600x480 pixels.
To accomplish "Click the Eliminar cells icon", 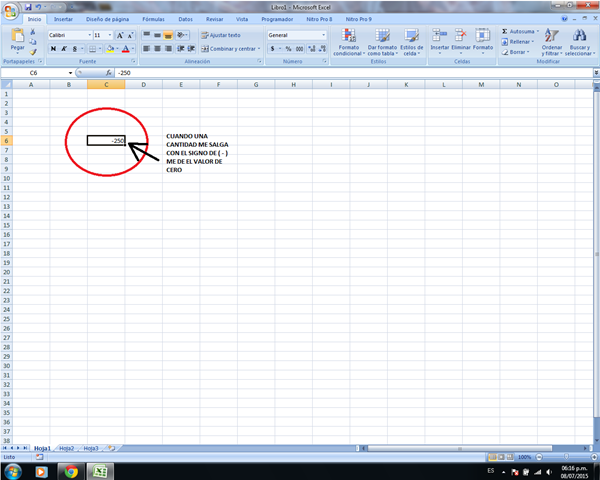I will (461, 35).
